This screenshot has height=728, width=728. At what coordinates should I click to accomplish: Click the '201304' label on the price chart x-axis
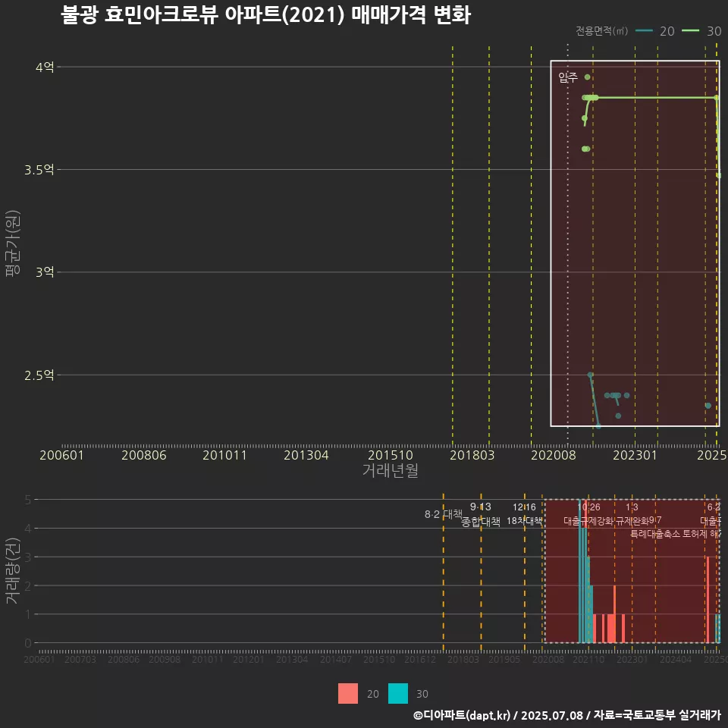[306, 455]
